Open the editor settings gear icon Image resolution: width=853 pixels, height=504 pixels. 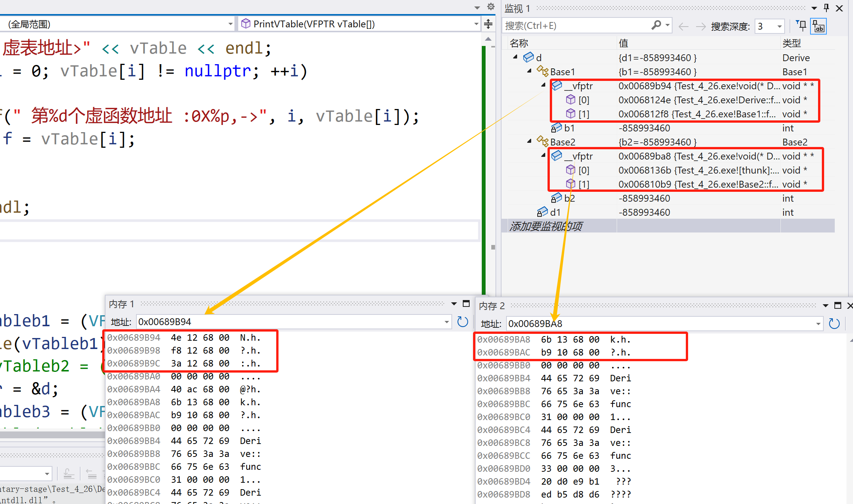point(491,6)
